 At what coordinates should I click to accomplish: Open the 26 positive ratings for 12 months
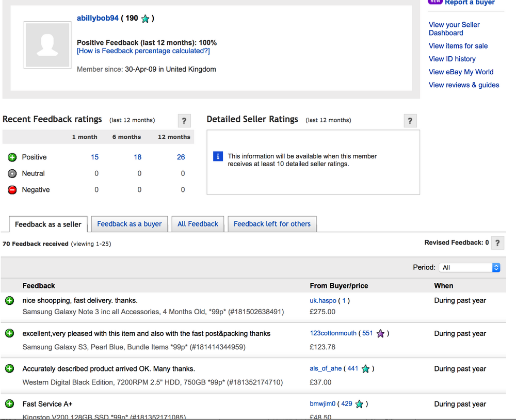pos(181,157)
